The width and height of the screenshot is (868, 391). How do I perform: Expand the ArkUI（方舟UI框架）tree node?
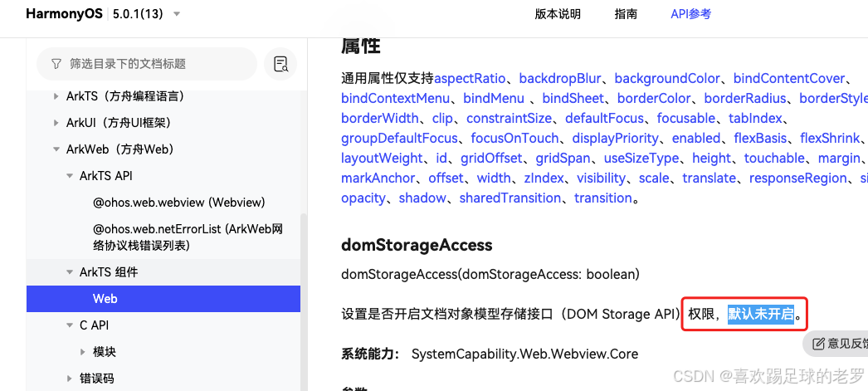(56, 122)
